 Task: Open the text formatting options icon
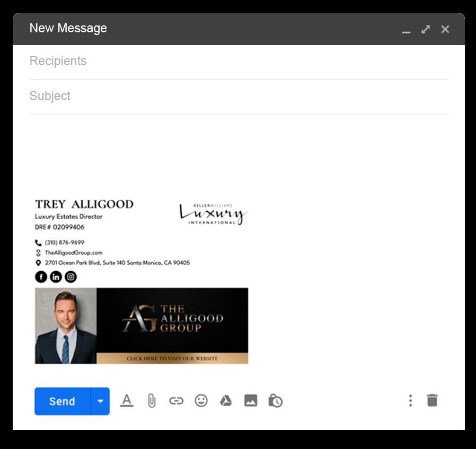(127, 401)
